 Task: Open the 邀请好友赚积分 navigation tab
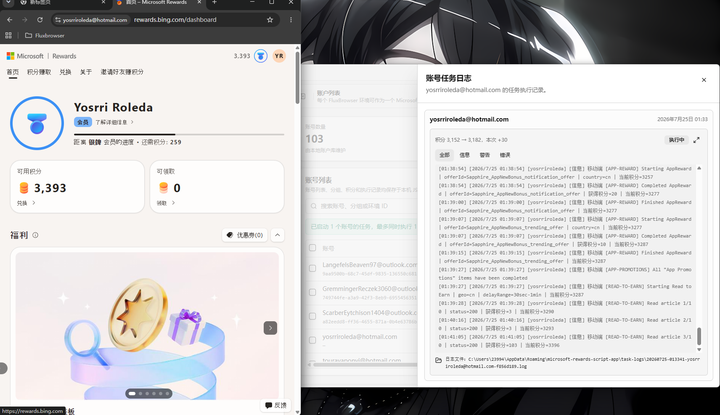[x=122, y=72]
